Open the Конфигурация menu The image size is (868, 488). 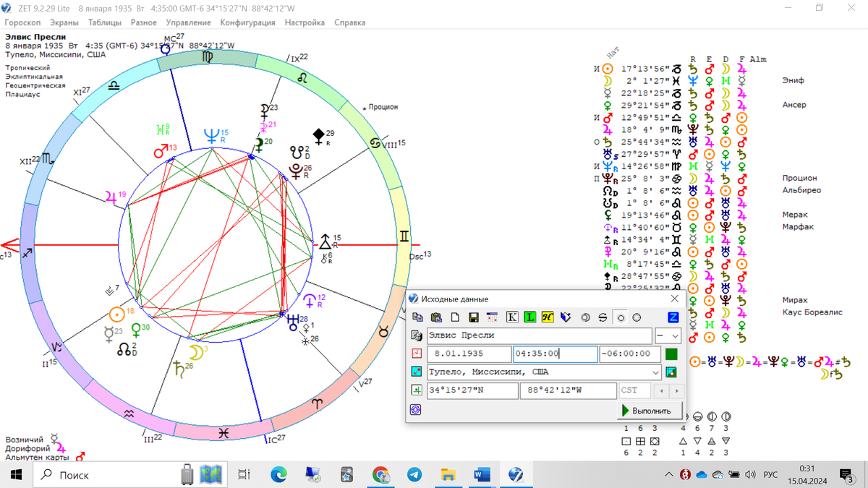[x=247, y=22]
